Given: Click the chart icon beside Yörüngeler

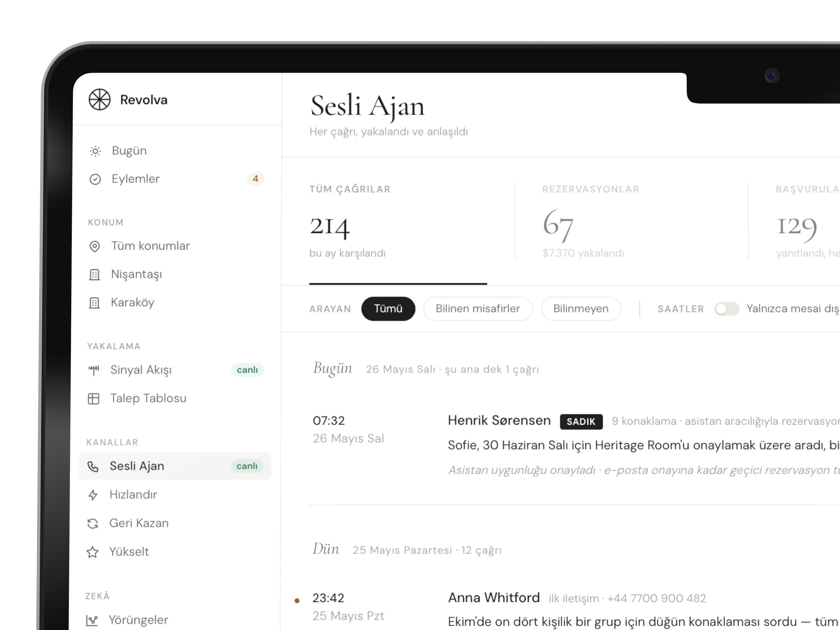Looking at the screenshot, I should coord(92,620).
